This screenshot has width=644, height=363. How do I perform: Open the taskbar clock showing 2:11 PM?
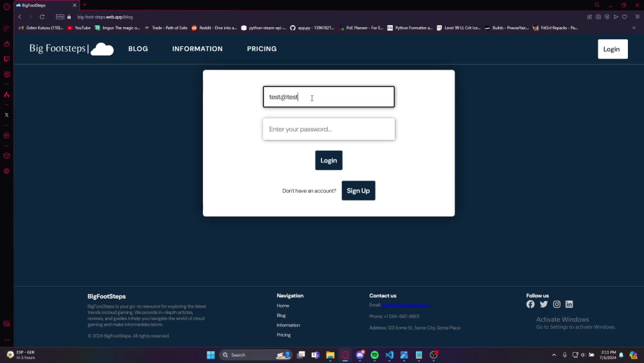tap(609, 355)
